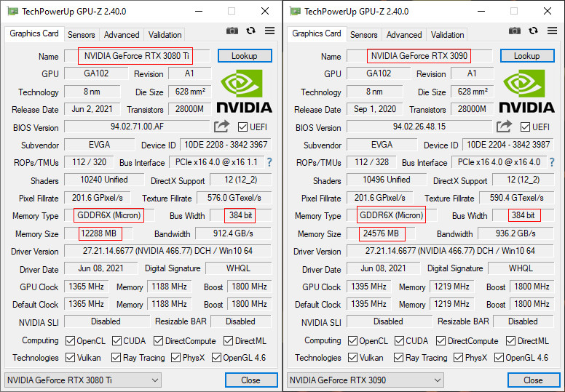Click texture fillrate 576.0 GTexel/s
The image size is (565, 392).
[234, 198]
